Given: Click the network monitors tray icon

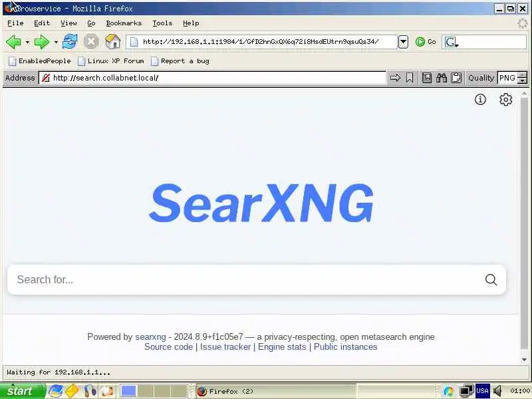Looking at the screenshot, I should tap(467, 391).
